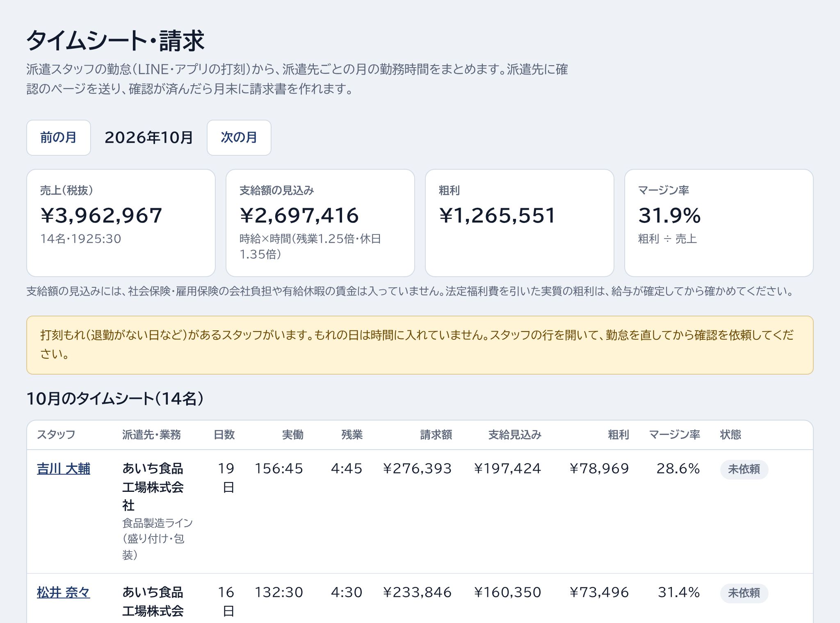Go to the next month with 次の月
840x623 pixels.
tap(239, 138)
